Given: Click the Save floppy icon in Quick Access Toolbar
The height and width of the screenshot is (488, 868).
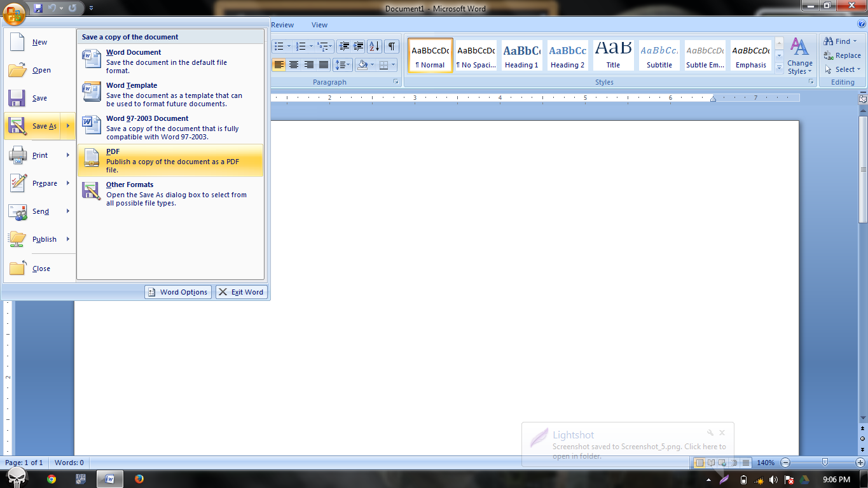Looking at the screenshot, I should click(38, 8).
